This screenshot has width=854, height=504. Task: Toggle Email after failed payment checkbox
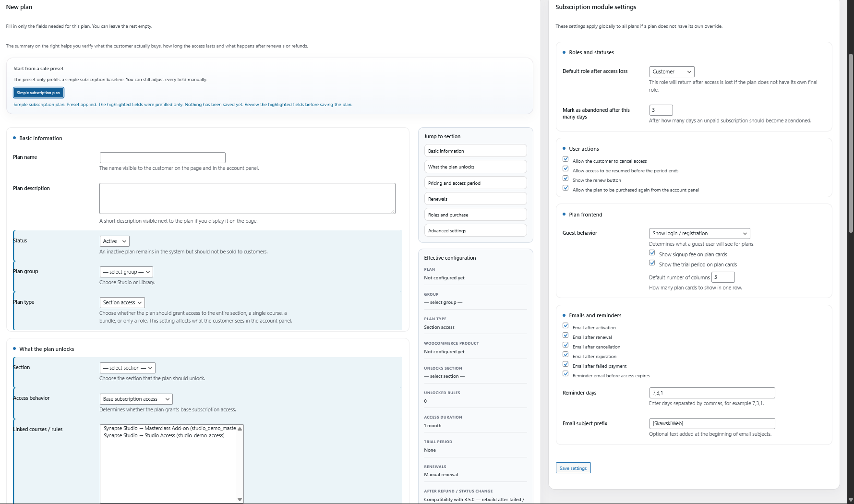click(x=565, y=364)
